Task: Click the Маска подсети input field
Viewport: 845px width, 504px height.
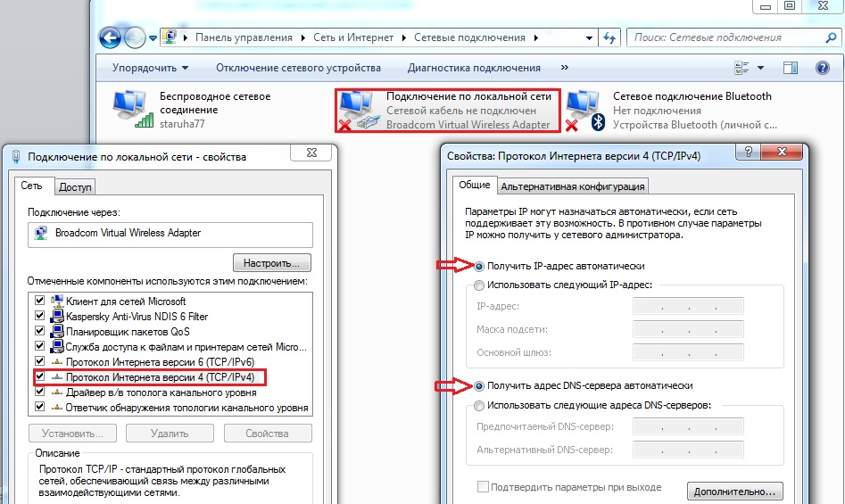Action: pos(688,329)
